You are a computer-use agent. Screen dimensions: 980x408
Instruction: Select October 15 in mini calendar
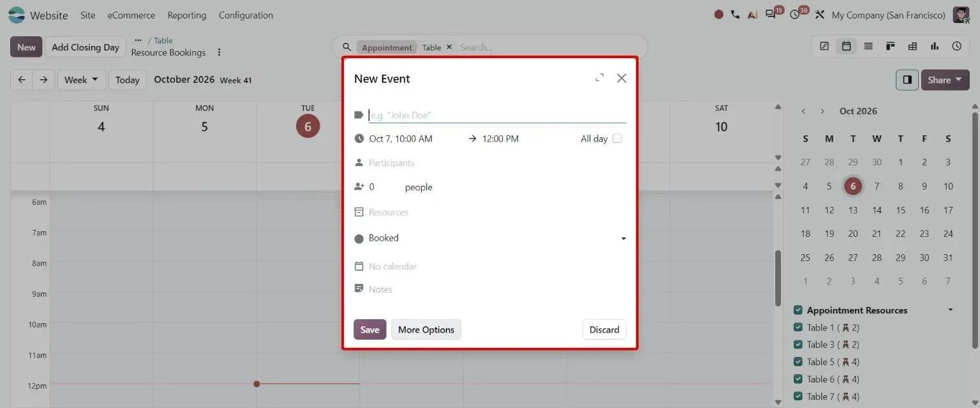(x=900, y=210)
